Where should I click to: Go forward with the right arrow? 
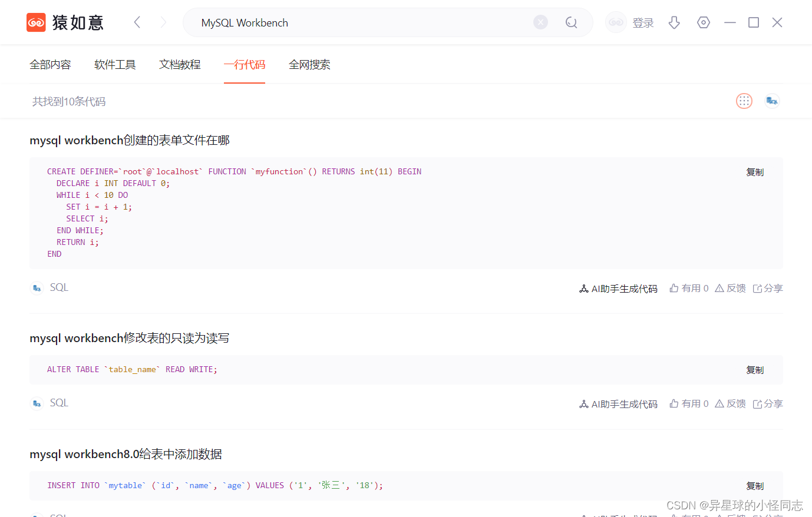click(x=163, y=22)
